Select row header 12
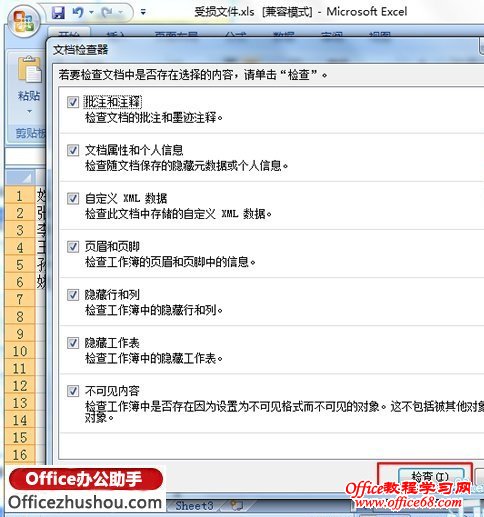Viewport: 484px width, 517px height. click(20, 386)
